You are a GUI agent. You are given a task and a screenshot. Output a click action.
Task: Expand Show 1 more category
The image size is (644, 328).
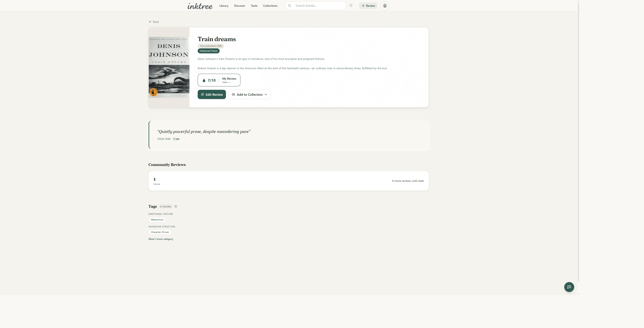[x=161, y=239]
